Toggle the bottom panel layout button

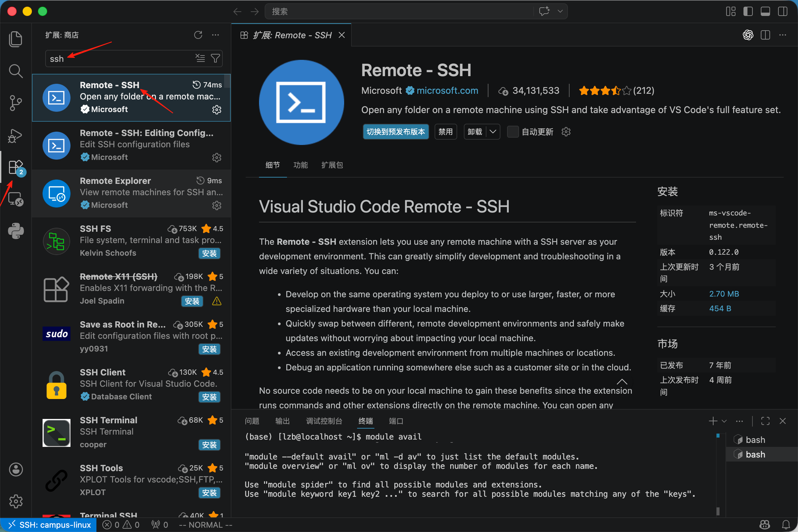pos(765,12)
